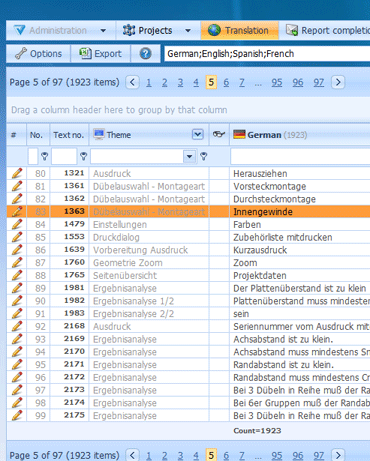Go to next page in top pager

coord(338,82)
